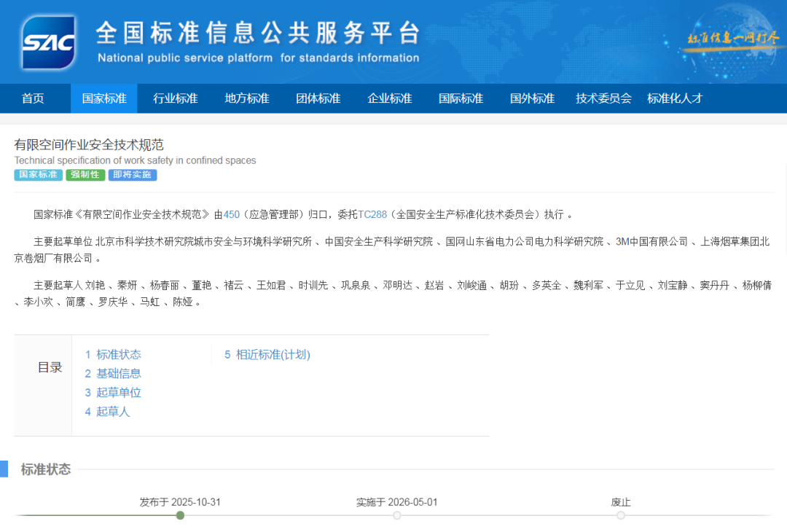This screenshot has height=532, width=787.
Task: Open 相近标准(计划) contents entry
Action: (267, 355)
